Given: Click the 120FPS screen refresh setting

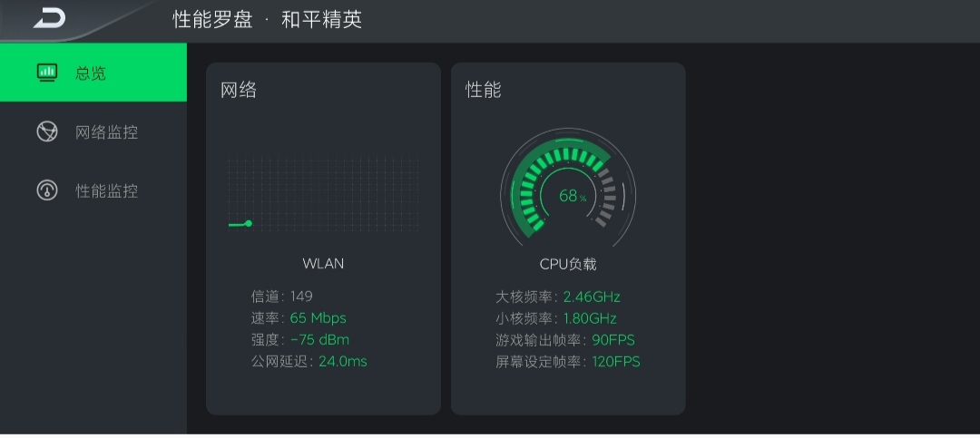Looking at the screenshot, I should click(x=615, y=361).
